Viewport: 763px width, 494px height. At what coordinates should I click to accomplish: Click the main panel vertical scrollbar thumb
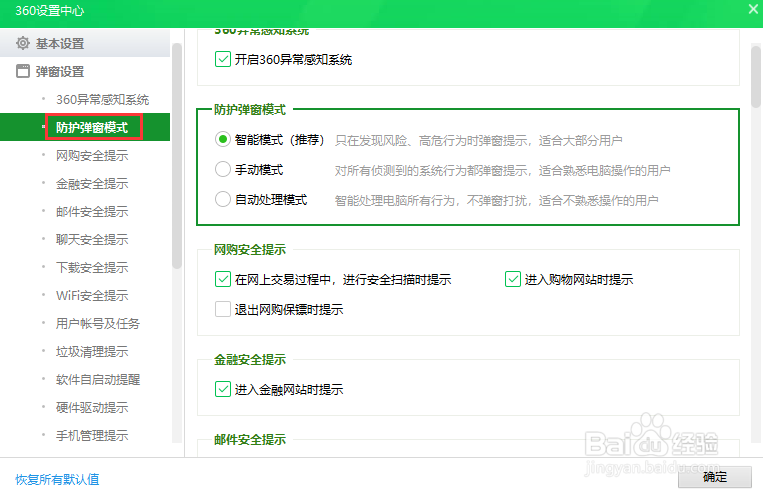pyautogui.click(x=755, y=76)
